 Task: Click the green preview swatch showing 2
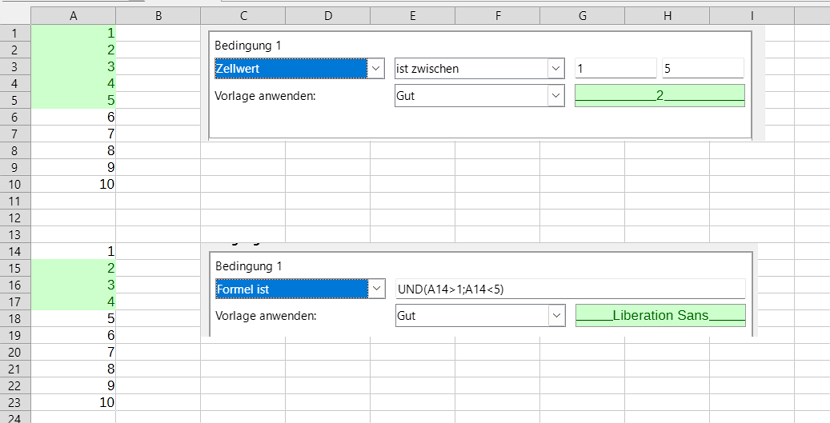(x=660, y=95)
